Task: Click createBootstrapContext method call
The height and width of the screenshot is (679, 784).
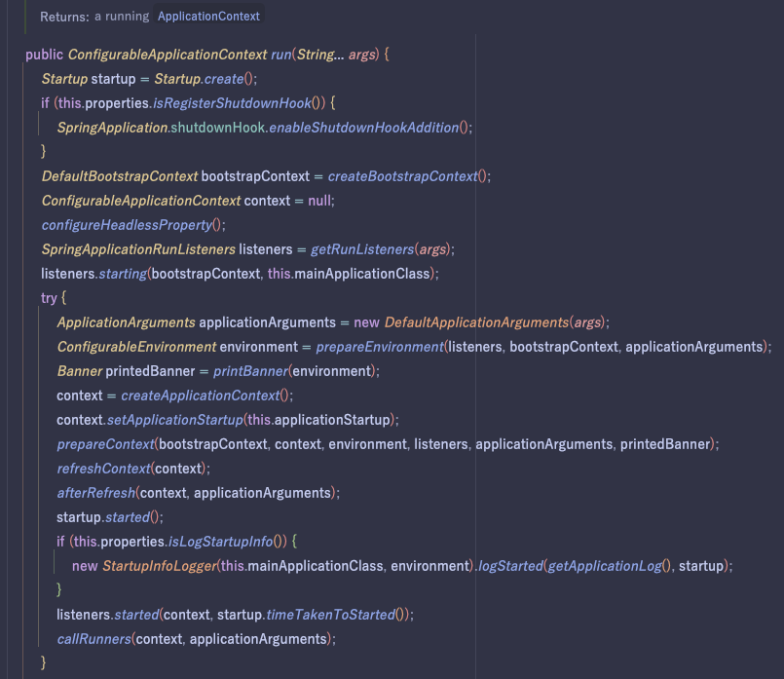Action: [x=402, y=176]
